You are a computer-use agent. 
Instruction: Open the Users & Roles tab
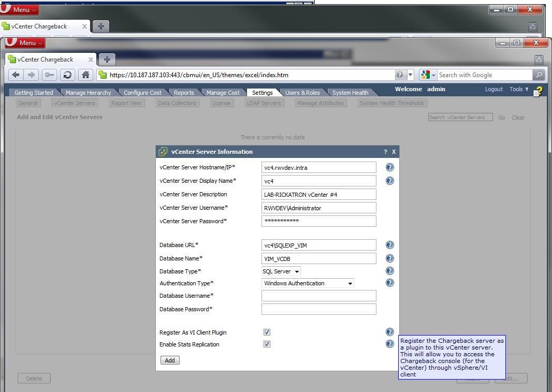302,93
